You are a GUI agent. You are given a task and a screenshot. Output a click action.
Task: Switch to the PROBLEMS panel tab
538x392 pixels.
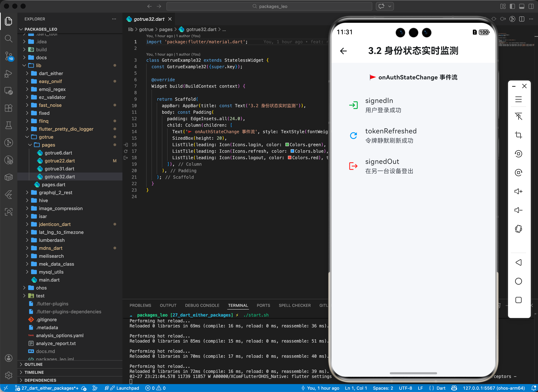coord(140,305)
